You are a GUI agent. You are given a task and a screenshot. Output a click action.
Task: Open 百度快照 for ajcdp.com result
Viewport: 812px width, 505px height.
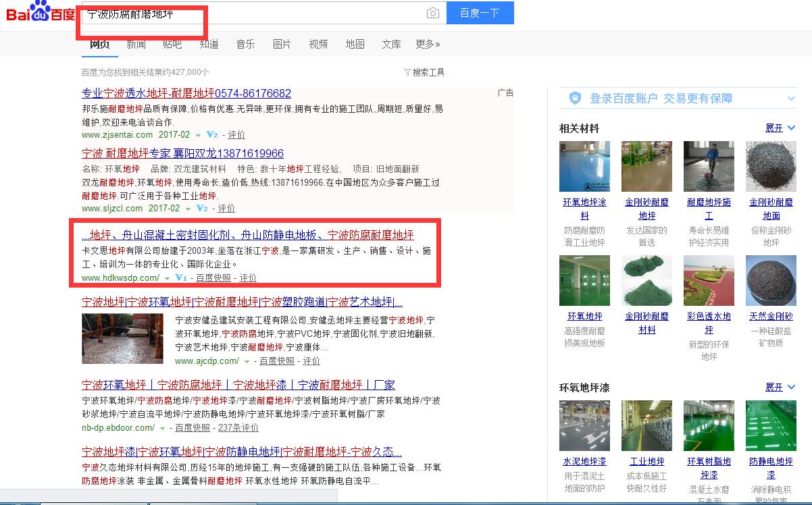[x=277, y=361]
